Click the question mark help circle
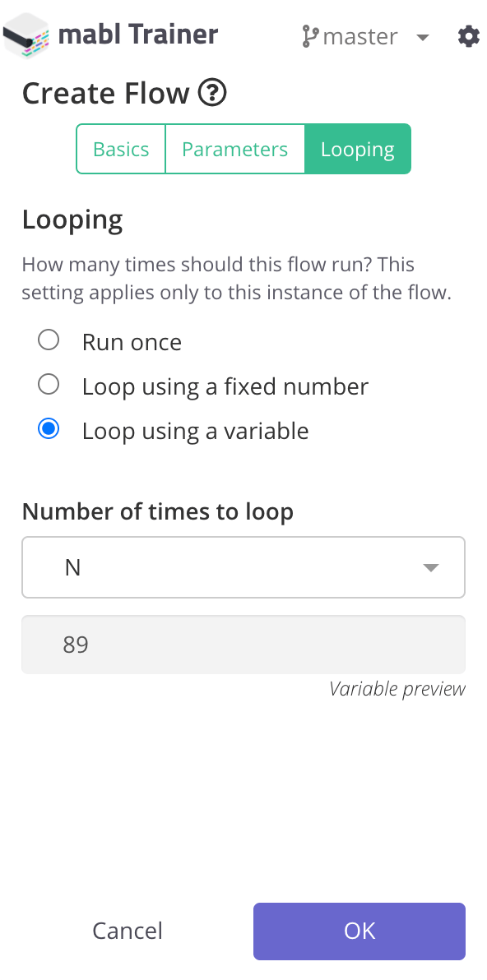 click(x=212, y=93)
